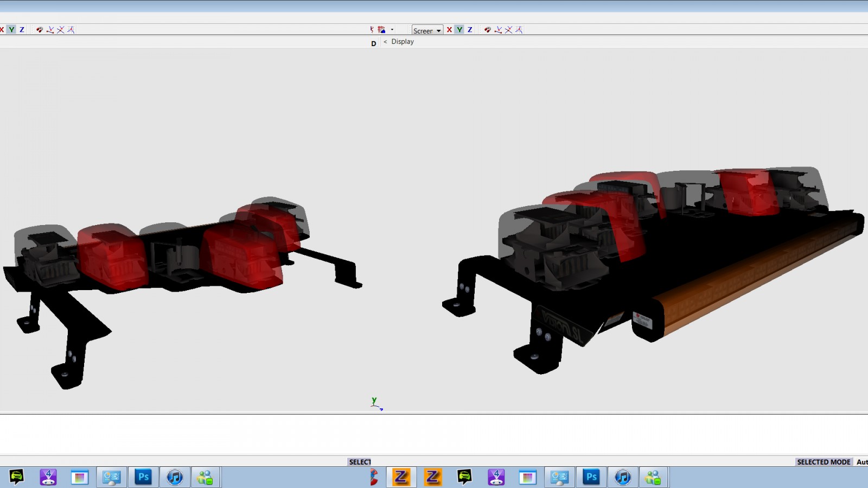Click the red link icon right of the Screen dropdown

coord(488,30)
